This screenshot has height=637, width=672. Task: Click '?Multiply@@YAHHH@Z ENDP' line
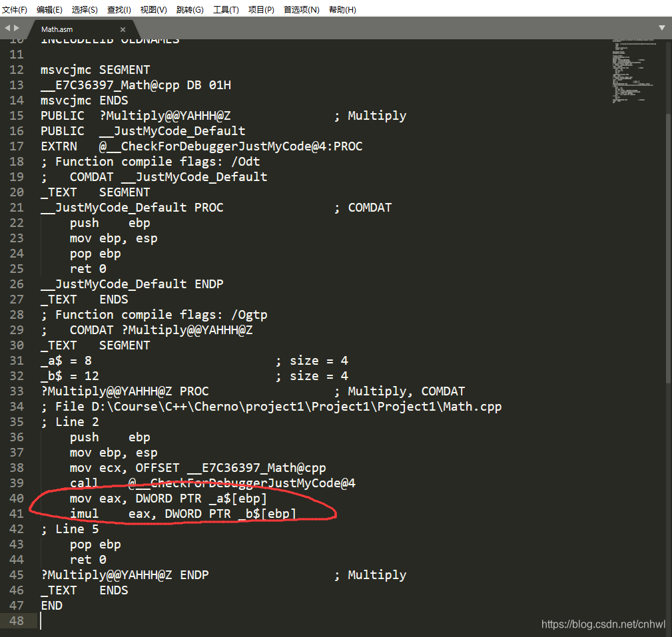click(125, 575)
